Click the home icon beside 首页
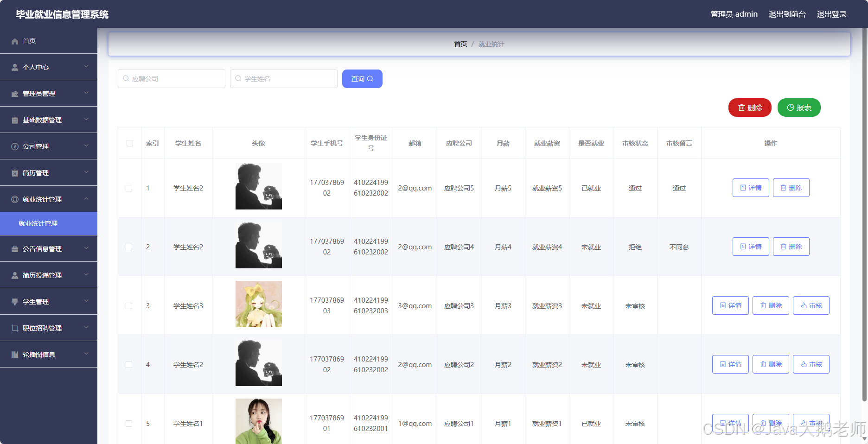The image size is (868, 444). tap(15, 41)
